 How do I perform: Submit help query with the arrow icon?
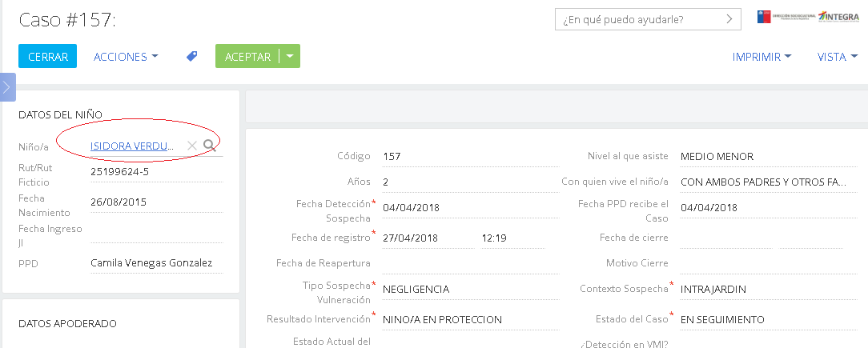(729, 19)
